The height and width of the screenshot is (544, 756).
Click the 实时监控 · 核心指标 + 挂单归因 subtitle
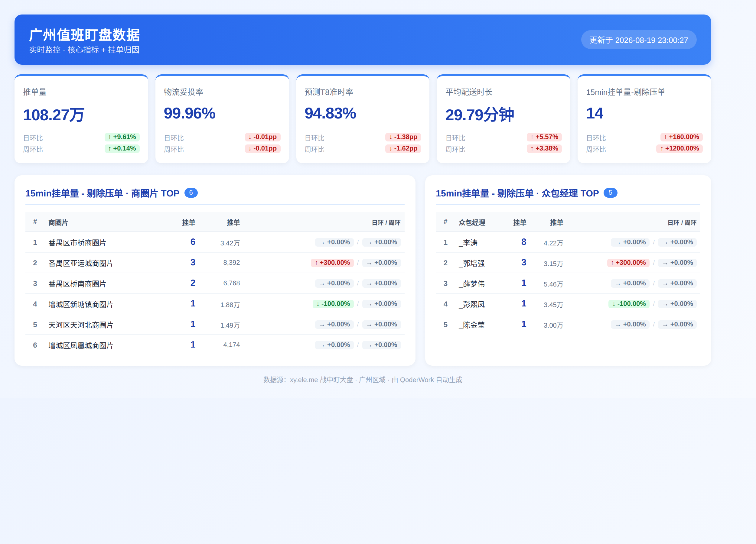(x=84, y=50)
